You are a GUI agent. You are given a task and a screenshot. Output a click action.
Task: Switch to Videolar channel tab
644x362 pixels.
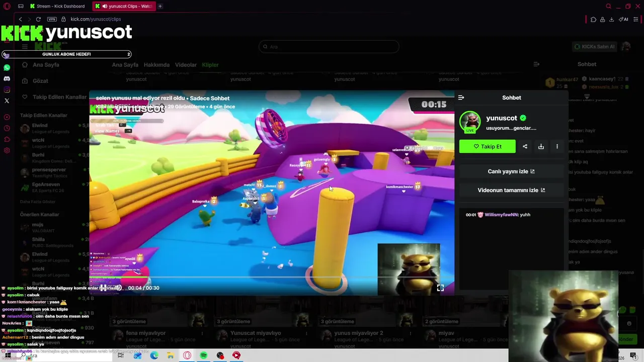tap(186, 65)
